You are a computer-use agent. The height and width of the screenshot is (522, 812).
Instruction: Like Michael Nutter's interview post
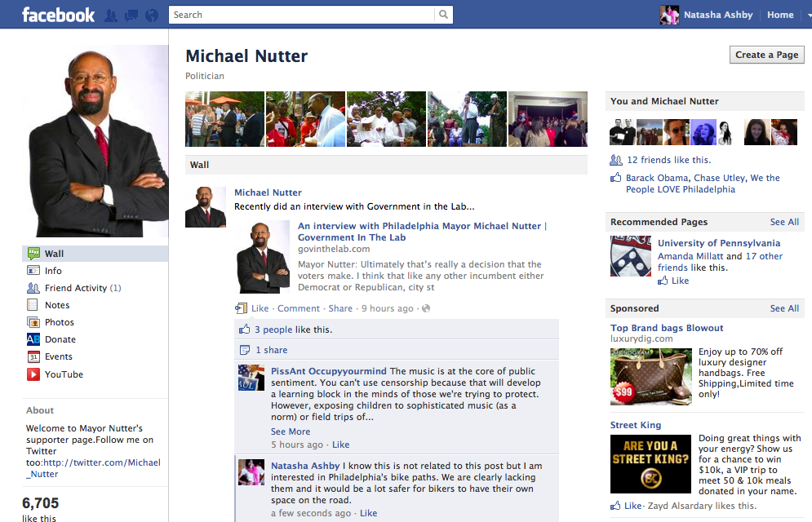coord(260,308)
